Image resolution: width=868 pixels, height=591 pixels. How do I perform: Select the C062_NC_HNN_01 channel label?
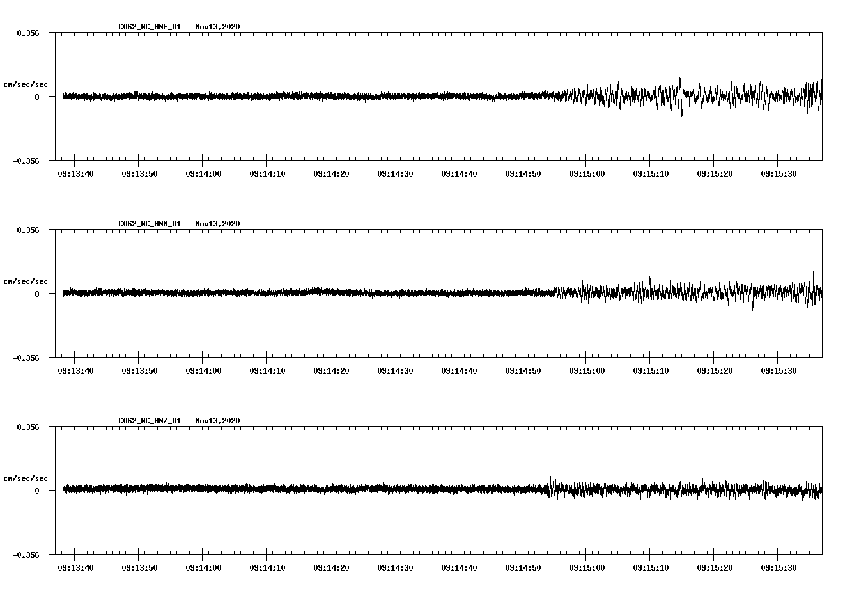coord(148,224)
